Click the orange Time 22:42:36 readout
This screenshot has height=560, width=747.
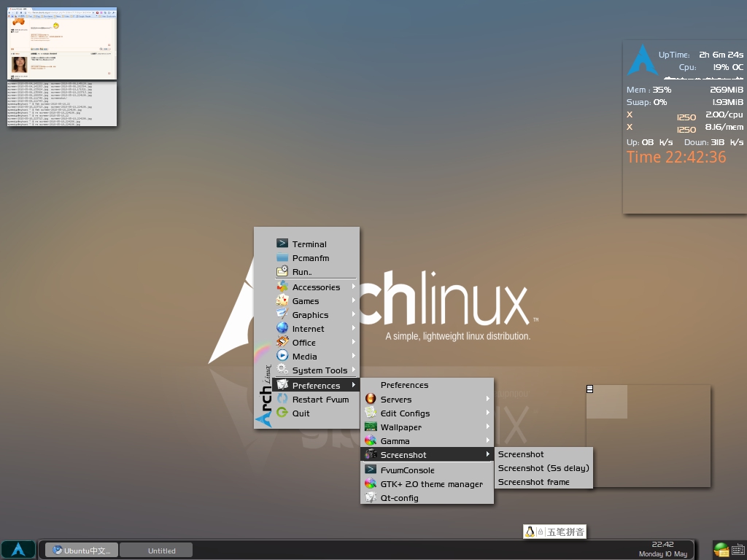click(x=676, y=157)
